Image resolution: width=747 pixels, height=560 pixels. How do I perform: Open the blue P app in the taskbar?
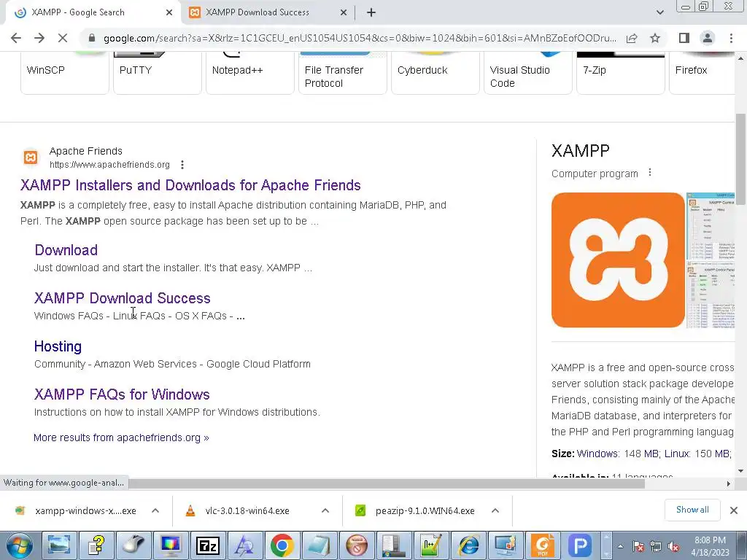(x=580, y=545)
